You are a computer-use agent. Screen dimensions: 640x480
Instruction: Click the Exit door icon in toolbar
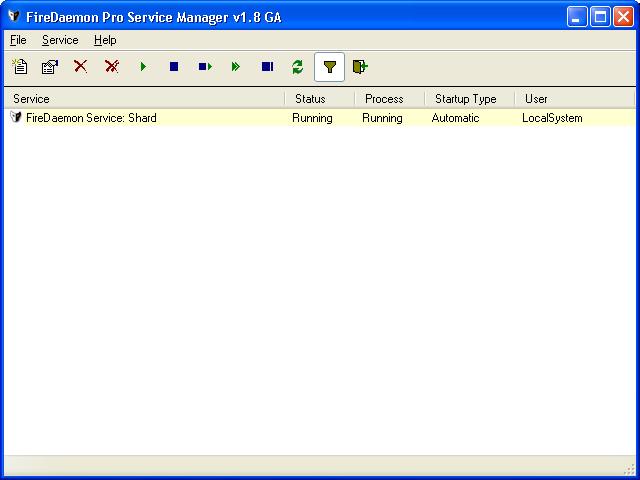[360, 67]
